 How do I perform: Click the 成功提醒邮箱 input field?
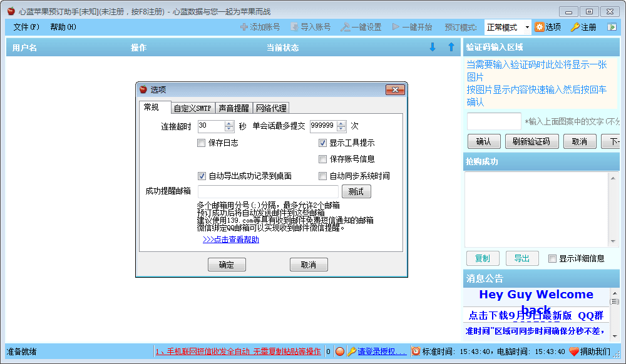pos(268,191)
